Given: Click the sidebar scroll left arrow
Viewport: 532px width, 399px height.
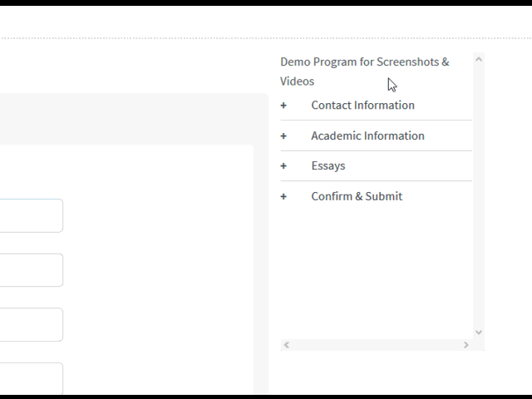Looking at the screenshot, I should pos(287,345).
